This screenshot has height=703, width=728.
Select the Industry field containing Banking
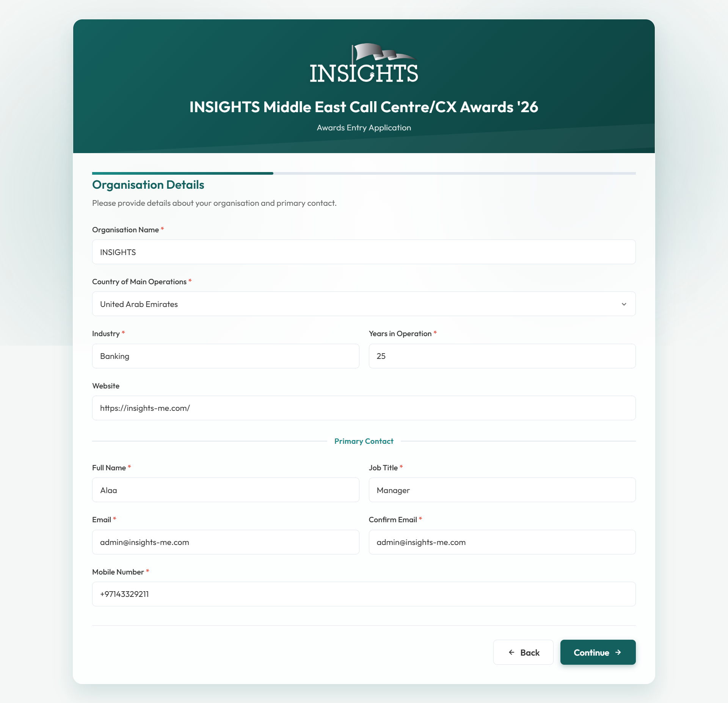click(226, 356)
